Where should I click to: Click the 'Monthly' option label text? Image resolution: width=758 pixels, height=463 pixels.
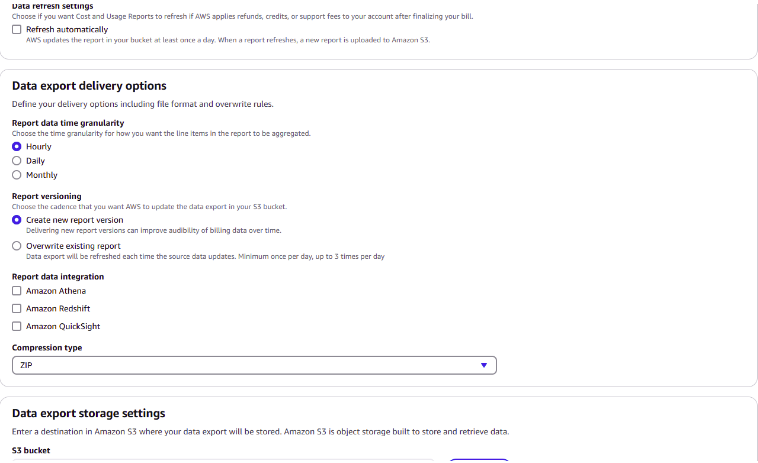pos(42,174)
